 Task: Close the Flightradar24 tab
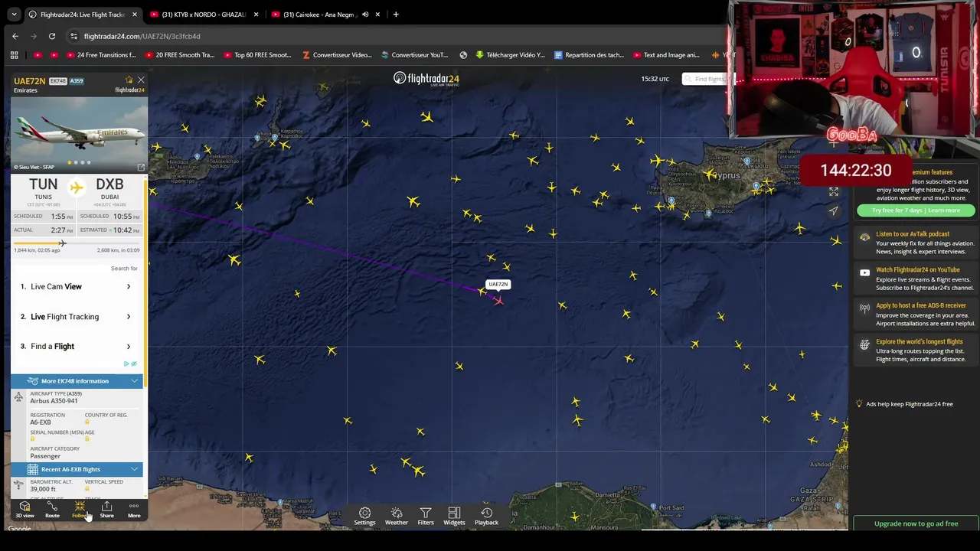tap(135, 15)
